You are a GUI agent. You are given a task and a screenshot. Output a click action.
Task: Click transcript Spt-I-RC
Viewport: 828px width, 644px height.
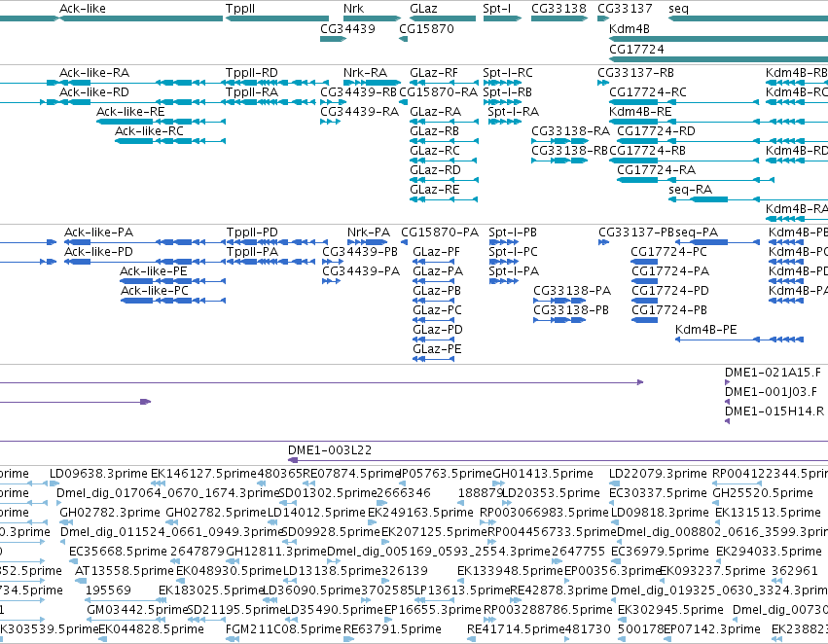pyautogui.click(x=508, y=73)
